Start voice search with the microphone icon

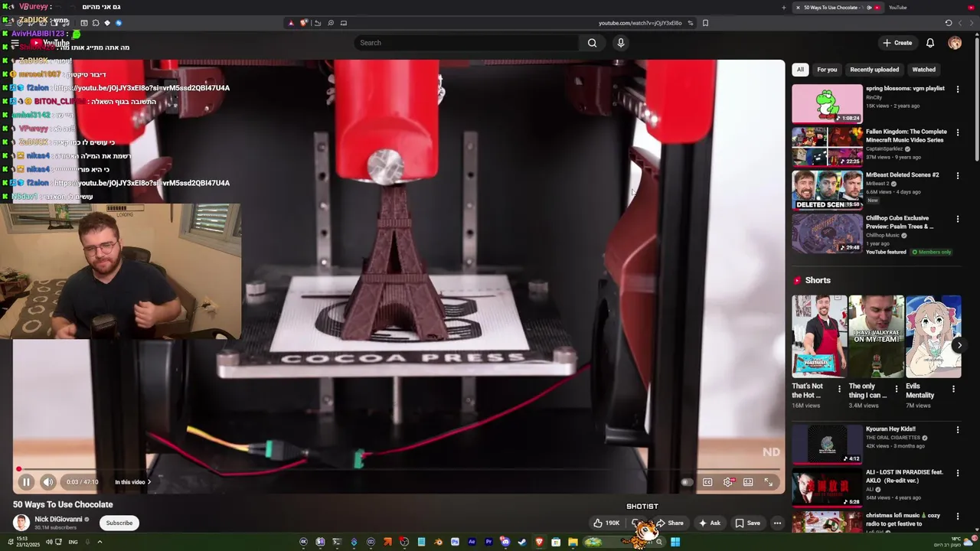621,43
